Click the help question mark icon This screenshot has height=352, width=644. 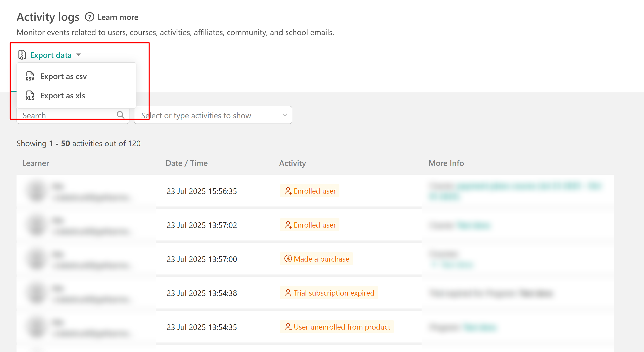[x=90, y=17]
